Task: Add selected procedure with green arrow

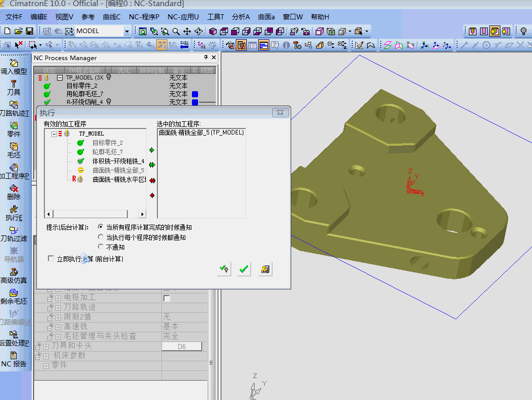Action: (x=152, y=150)
